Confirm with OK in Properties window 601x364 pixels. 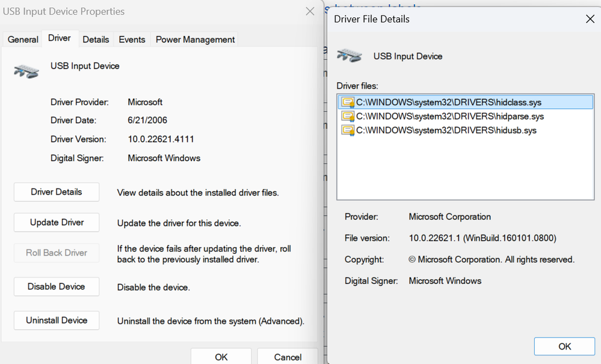[221, 357]
